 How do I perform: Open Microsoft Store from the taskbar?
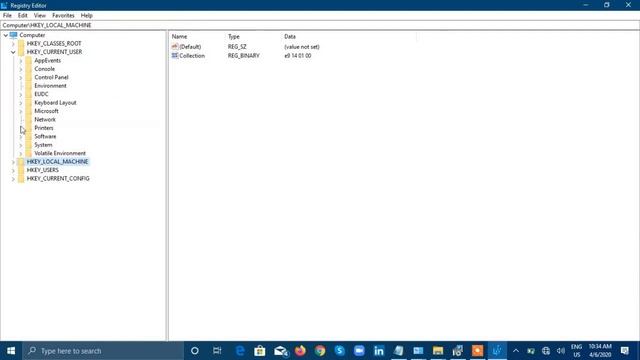[260, 351]
